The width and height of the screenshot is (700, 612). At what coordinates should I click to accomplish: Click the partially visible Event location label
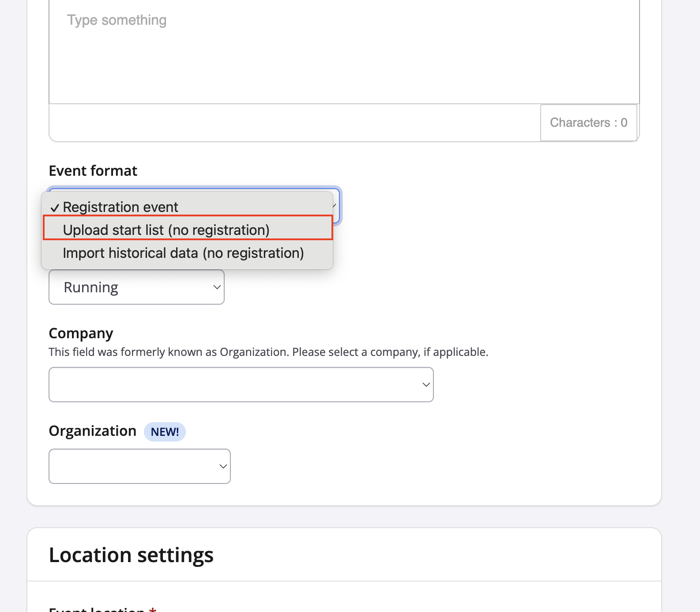click(x=97, y=609)
